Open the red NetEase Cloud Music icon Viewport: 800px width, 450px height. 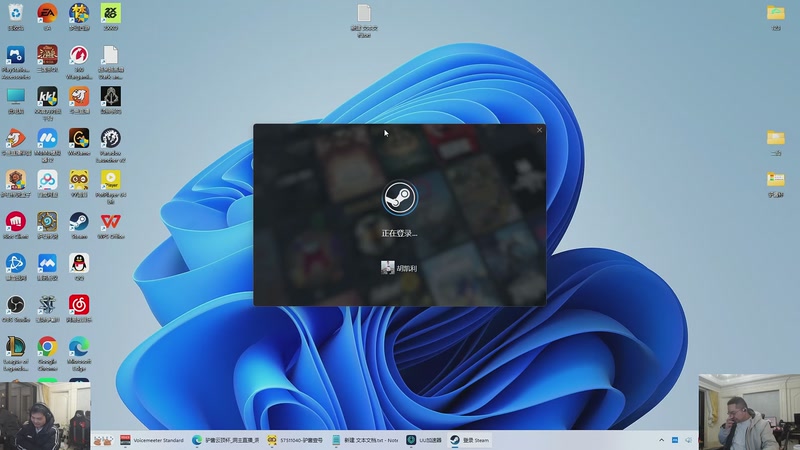[79, 305]
